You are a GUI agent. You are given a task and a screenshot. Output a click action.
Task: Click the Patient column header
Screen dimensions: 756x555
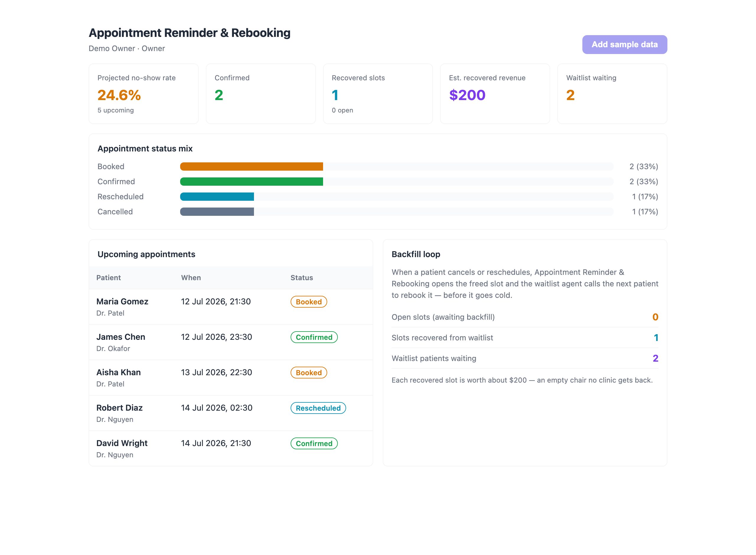pyautogui.click(x=109, y=277)
